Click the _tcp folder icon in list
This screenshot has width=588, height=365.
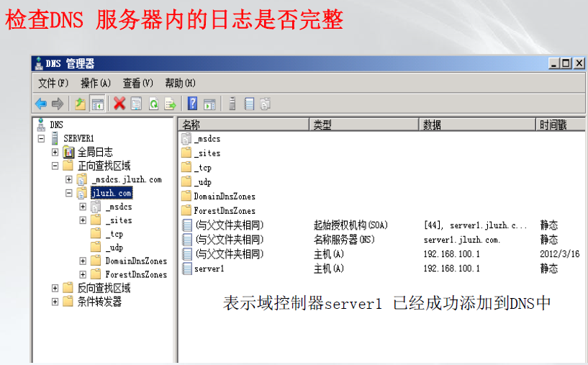tap(186, 167)
